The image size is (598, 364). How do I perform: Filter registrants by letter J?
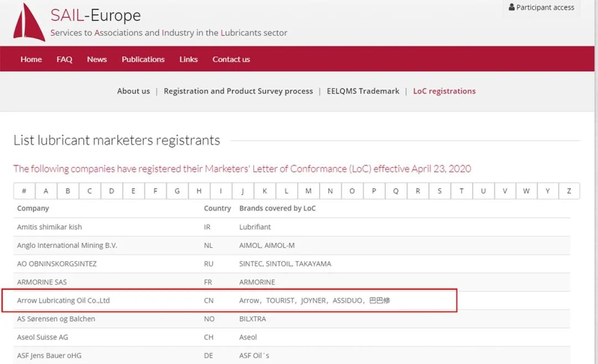[243, 191]
